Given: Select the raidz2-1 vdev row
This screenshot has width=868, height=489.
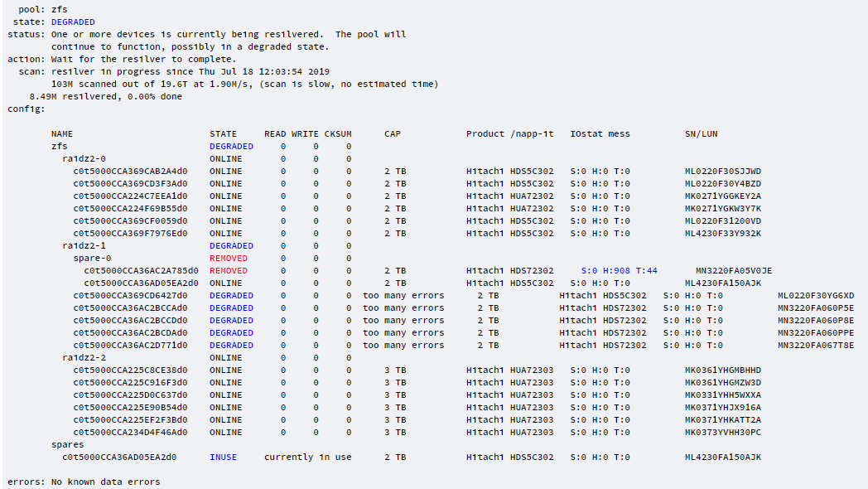Looking at the screenshot, I should coord(84,245).
